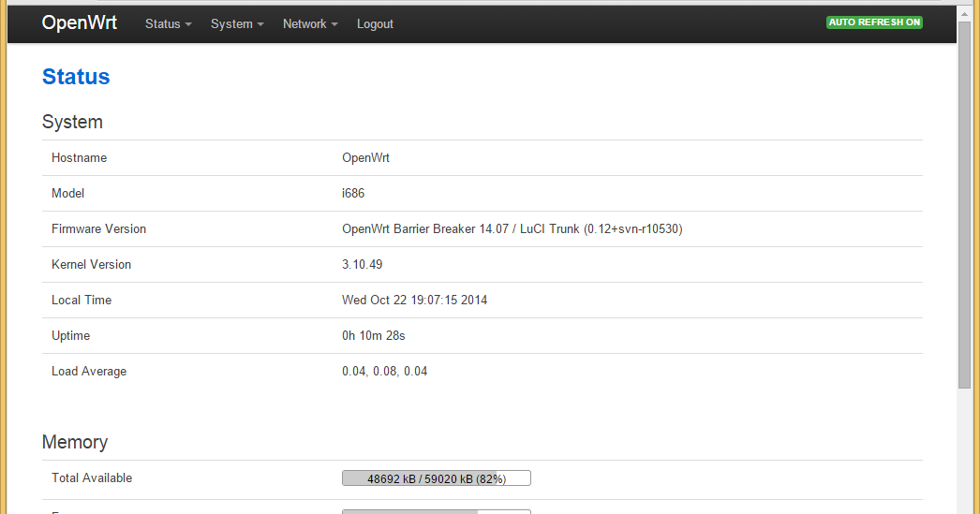Click the model value i686
Screen dimensions: 980x514
tap(353, 194)
